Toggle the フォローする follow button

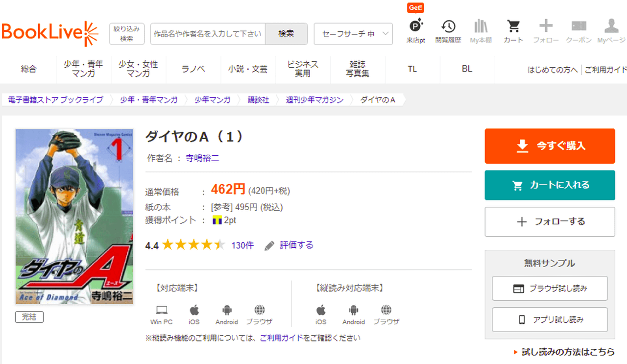(550, 222)
